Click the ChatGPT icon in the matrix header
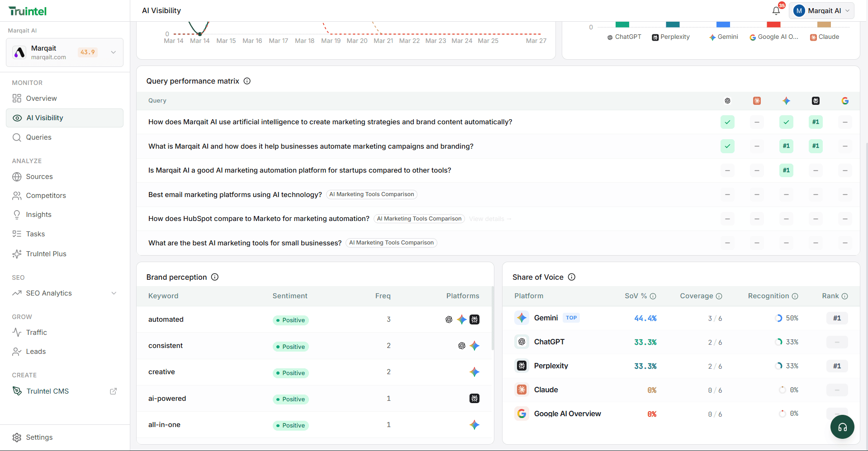The height and width of the screenshot is (451, 868). tap(727, 101)
